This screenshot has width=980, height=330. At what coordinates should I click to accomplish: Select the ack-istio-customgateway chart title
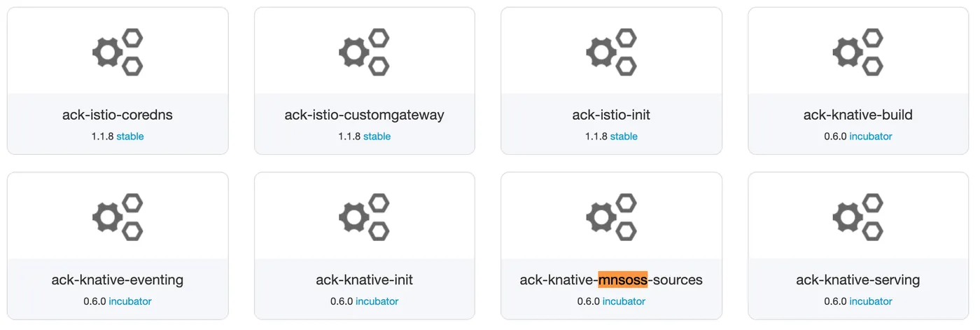click(364, 115)
